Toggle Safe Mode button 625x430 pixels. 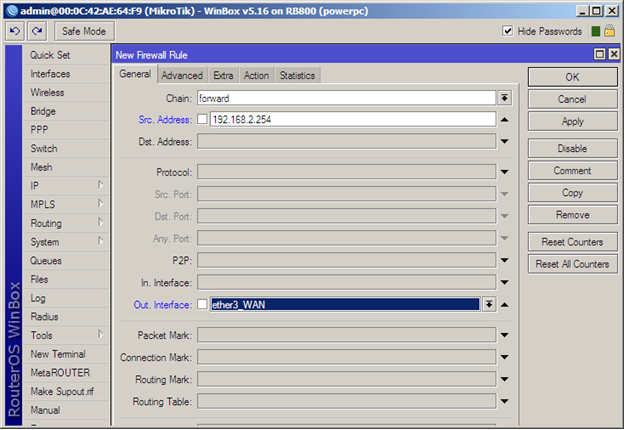(84, 31)
